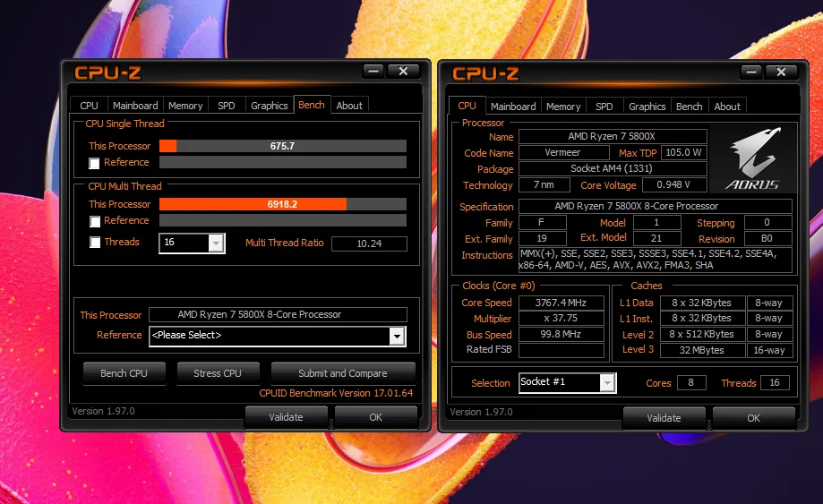
Task: Click the empty Single Thread Reference bar
Action: [x=283, y=163]
